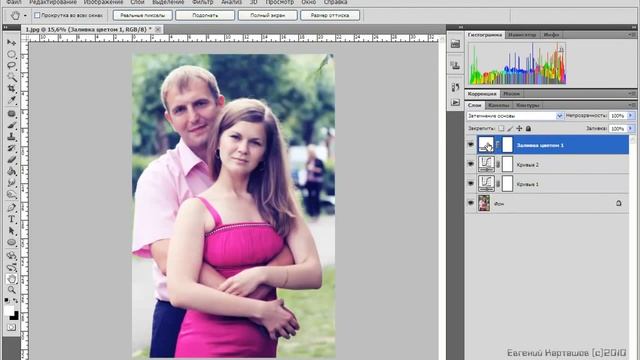
Task: Select the Spot Healing Brush tool
Action: [x=11, y=113]
